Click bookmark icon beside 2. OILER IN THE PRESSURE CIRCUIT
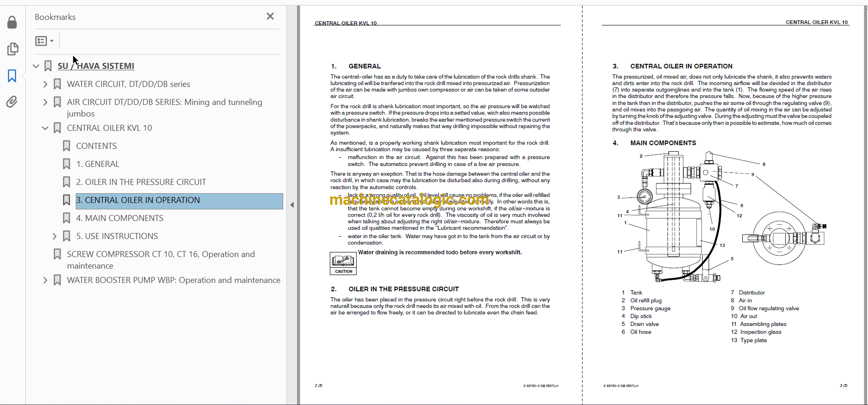This screenshot has width=868, height=405. 67,182
